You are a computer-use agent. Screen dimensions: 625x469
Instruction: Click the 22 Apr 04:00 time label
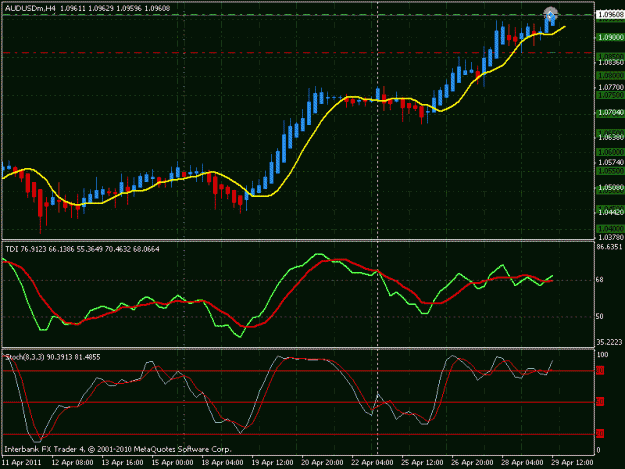(372, 463)
